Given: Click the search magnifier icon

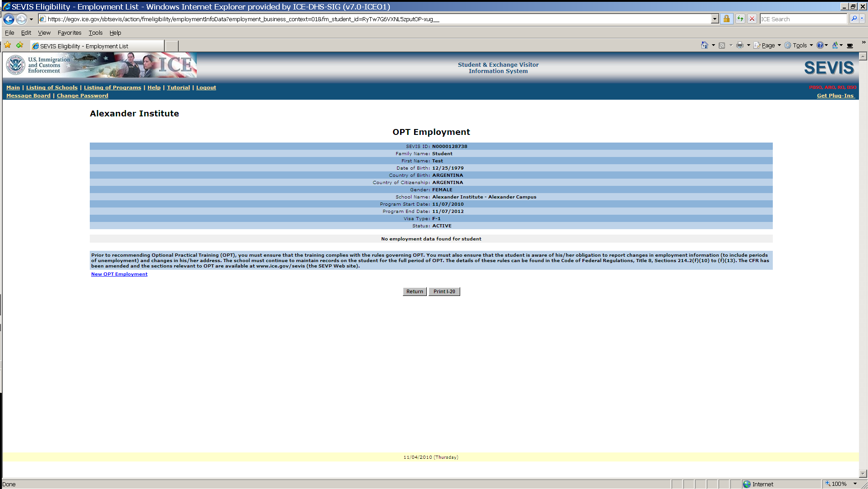Looking at the screenshot, I should [x=854, y=19].
